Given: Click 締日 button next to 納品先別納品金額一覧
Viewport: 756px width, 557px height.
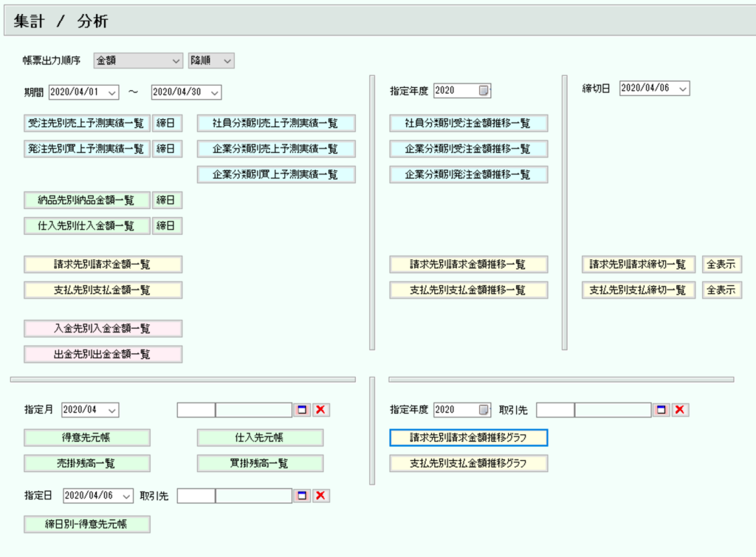Looking at the screenshot, I should pos(167,200).
